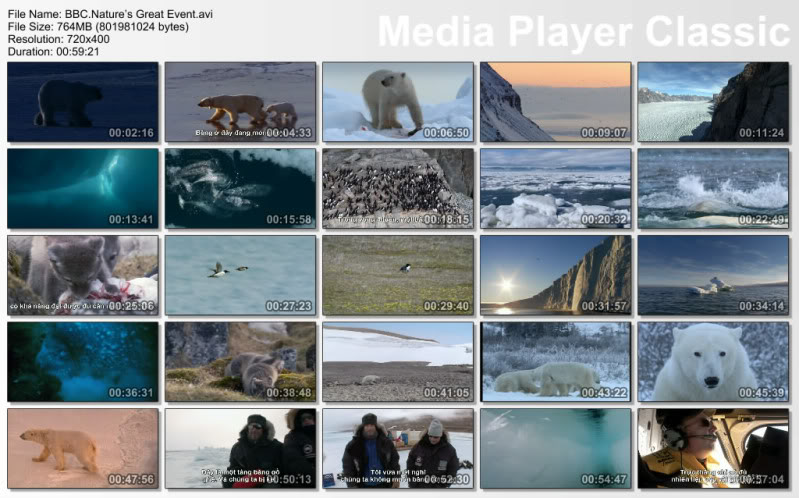Open the polar bear with cub frame 00:04:33
The height and width of the screenshot is (498, 799).
click(x=241, y=102)
